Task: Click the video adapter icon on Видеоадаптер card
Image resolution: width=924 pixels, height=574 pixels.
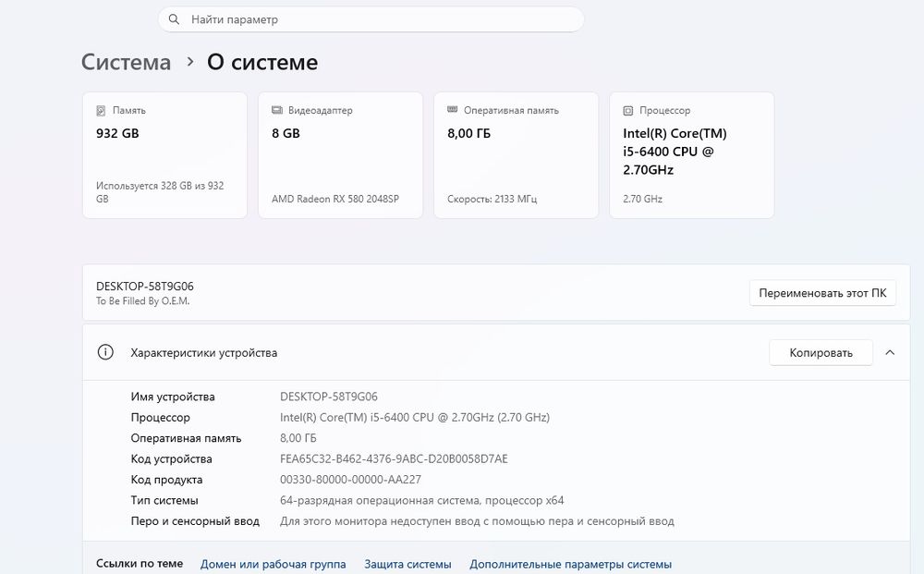Action: 277,110
